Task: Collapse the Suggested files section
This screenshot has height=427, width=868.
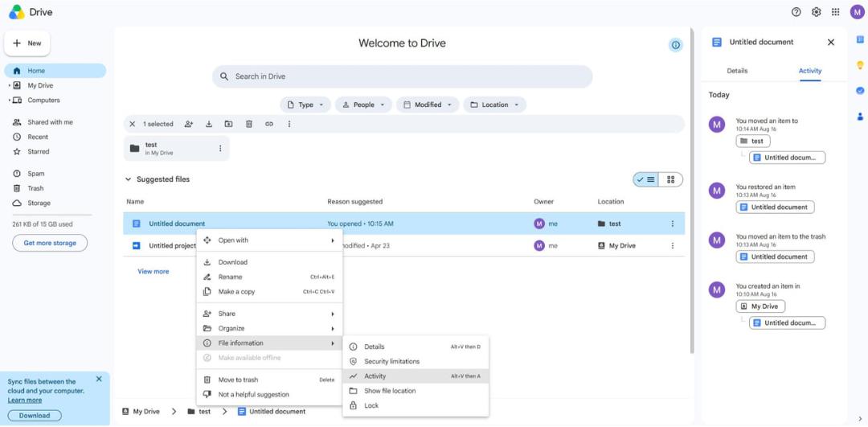Action: click(128, 179)
